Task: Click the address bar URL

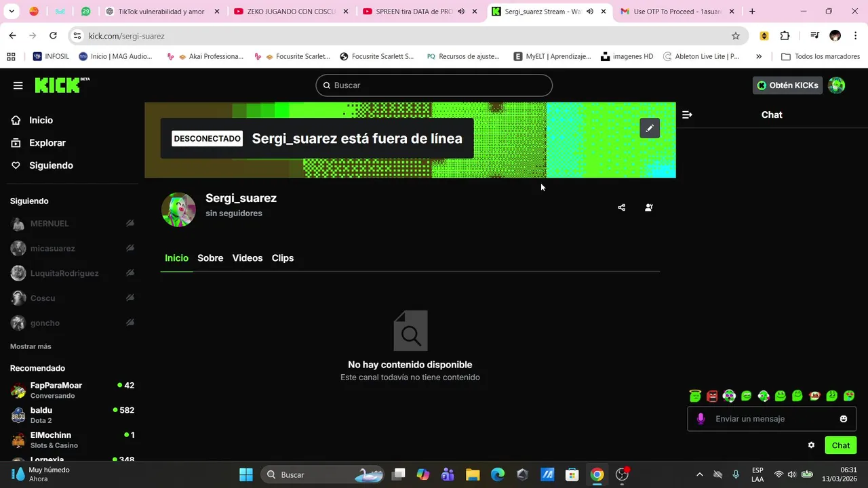Action: coord(127,36)
